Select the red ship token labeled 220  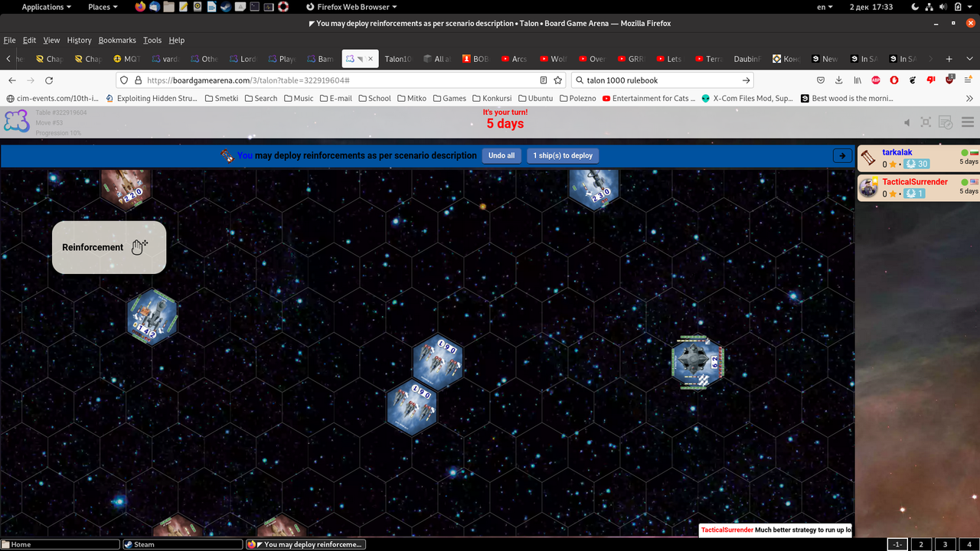click(x=126, y=189)
